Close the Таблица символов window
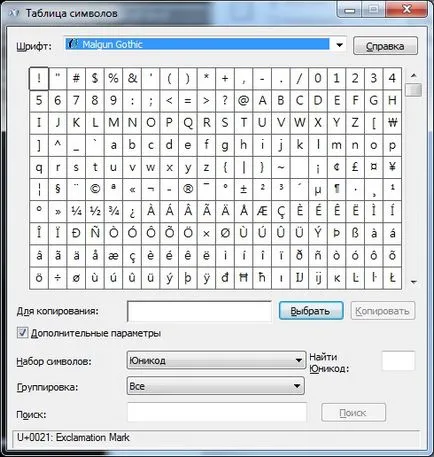The height and width of the screenshot is (457, 434). (x=407, y=9)
